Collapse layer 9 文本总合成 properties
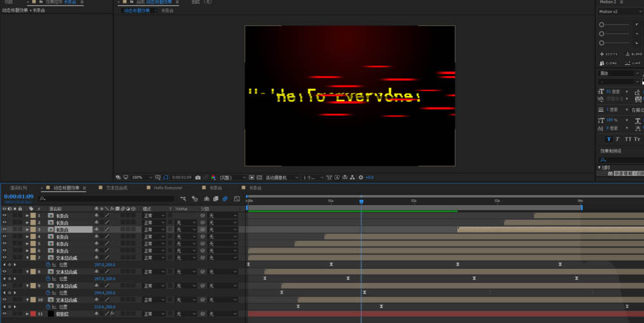Image resolution: width=644 pixels, height=323 pixels. (27, 286)
